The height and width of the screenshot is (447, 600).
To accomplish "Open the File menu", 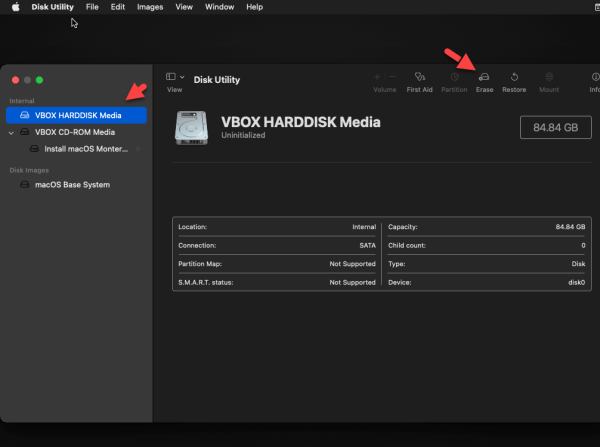I will tap(92, 7).
